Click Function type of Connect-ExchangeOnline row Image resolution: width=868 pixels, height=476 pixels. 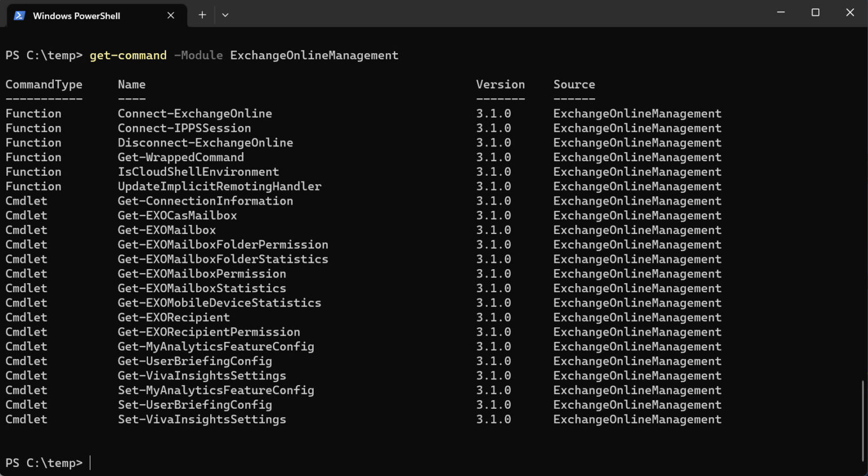pyautogui.click(x=33, y=114)
